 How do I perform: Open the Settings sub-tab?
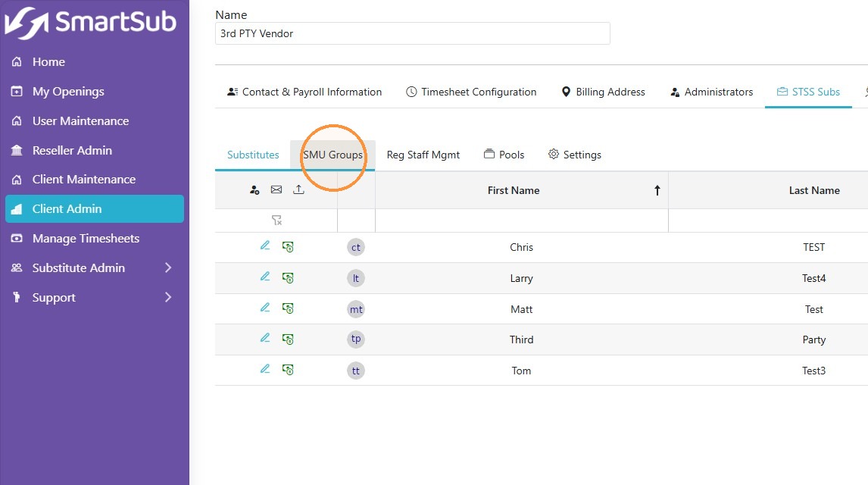click(x=575, y=155)
